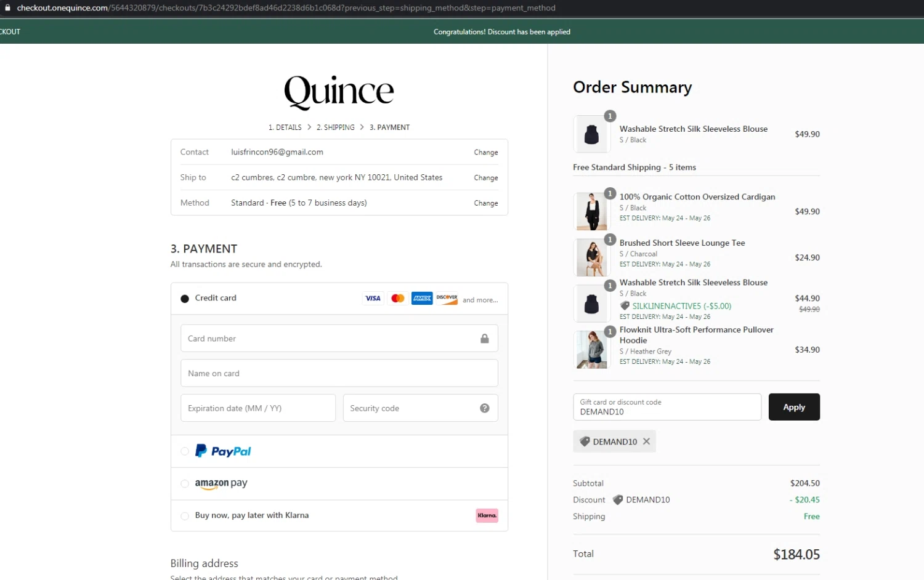
Task: Click the email luisfrincon96@gmail.com
Action: coord(277,152)
